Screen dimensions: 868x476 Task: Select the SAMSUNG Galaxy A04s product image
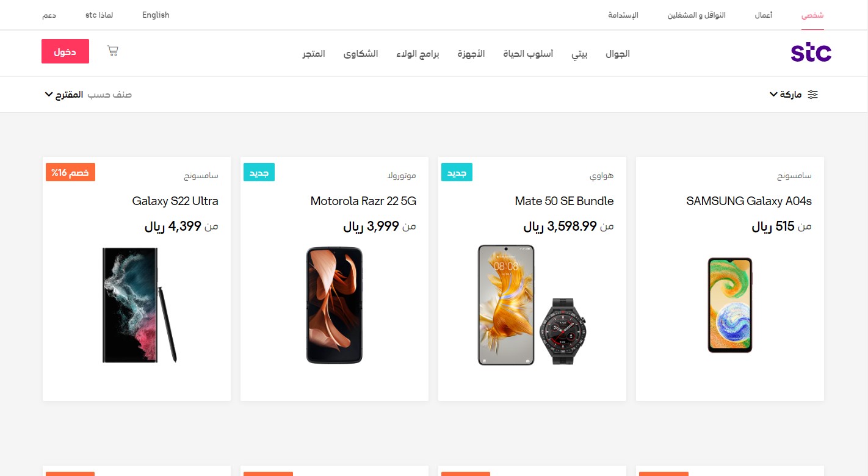(730, 305)
